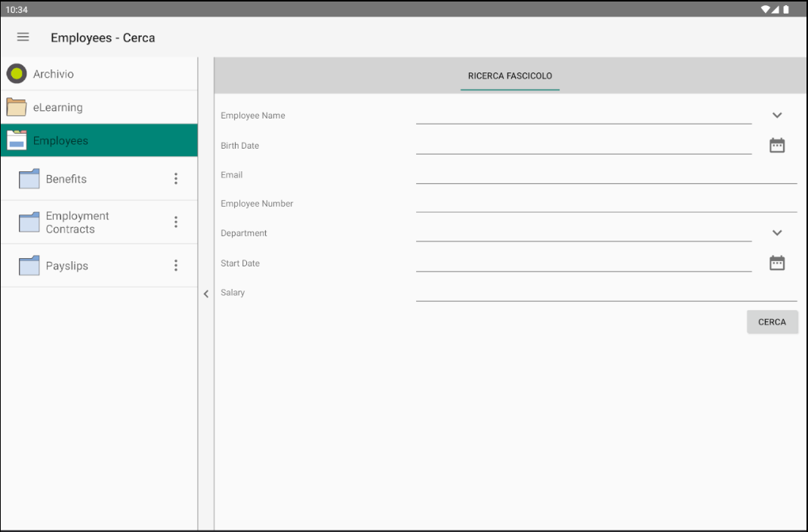This screenshot has height=532, width=808.
Task: Open the Payslips three-dot options menu
Action: pos(175,265)
